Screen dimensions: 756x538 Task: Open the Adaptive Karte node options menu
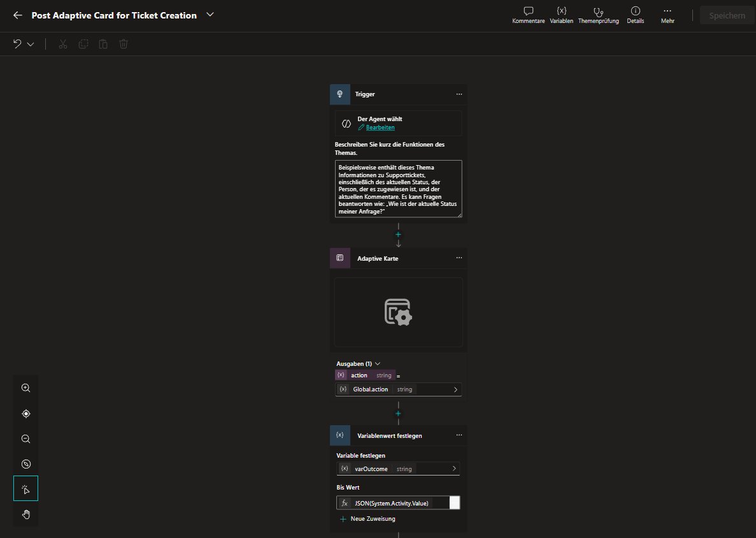click(x=459, y=258)
